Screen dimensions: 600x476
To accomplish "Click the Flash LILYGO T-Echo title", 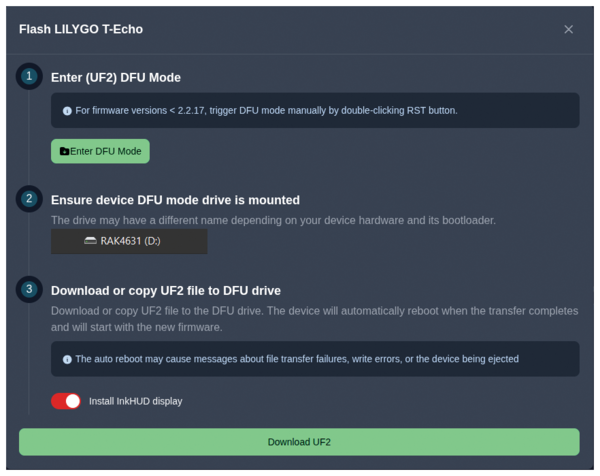I will point(81,29).
